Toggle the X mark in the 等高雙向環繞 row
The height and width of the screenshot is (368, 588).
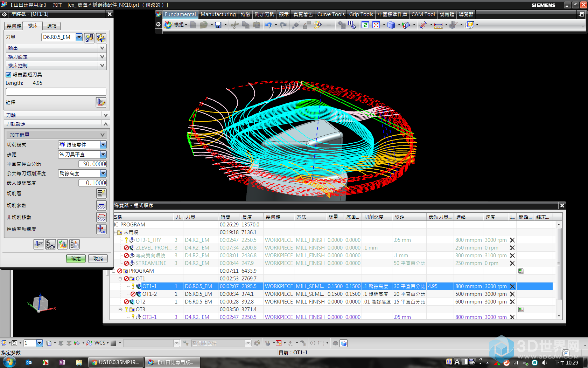coord(512,255)
